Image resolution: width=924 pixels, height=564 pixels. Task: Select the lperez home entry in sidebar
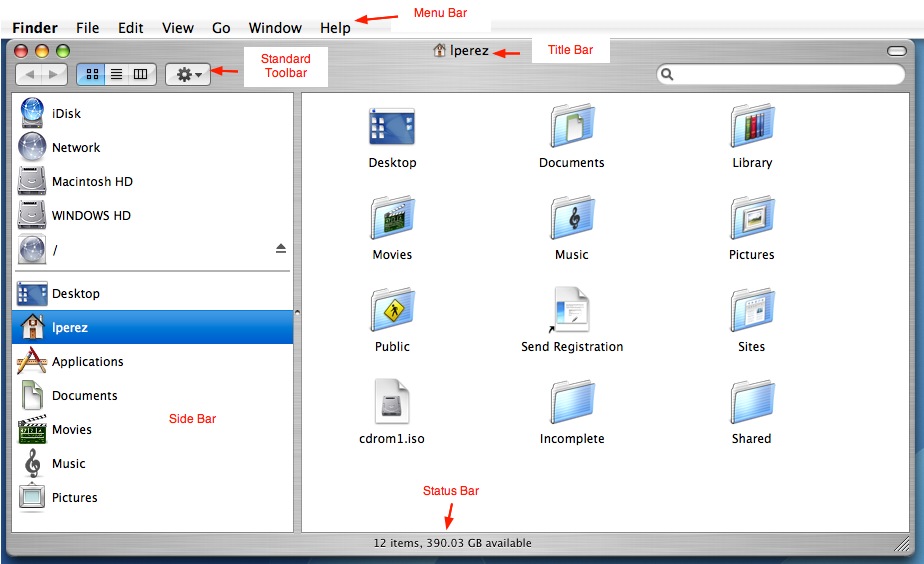click(152, 327)
